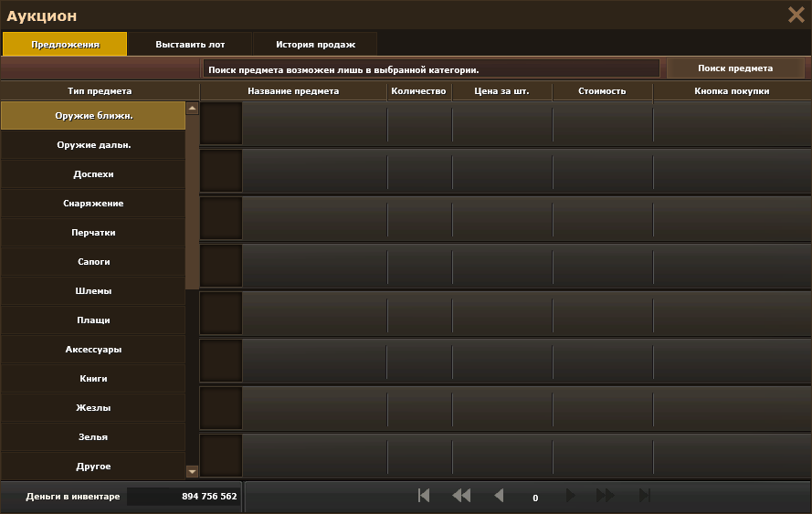Open the История продаж tab
The image size is (812, 514).
pyautogui.click(x=315, y=44)
